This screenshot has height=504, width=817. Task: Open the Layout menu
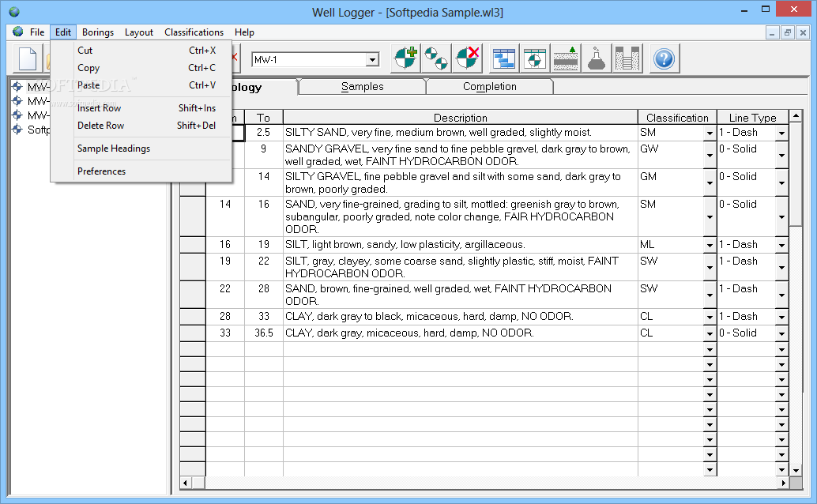pos(138,32)
